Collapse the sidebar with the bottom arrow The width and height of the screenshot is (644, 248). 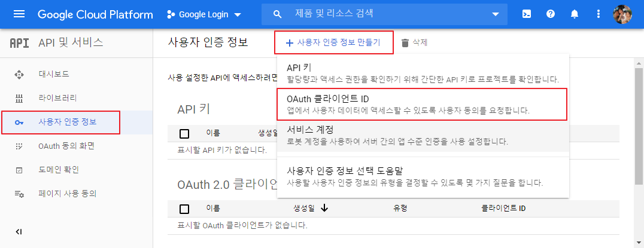click(19, 232)
